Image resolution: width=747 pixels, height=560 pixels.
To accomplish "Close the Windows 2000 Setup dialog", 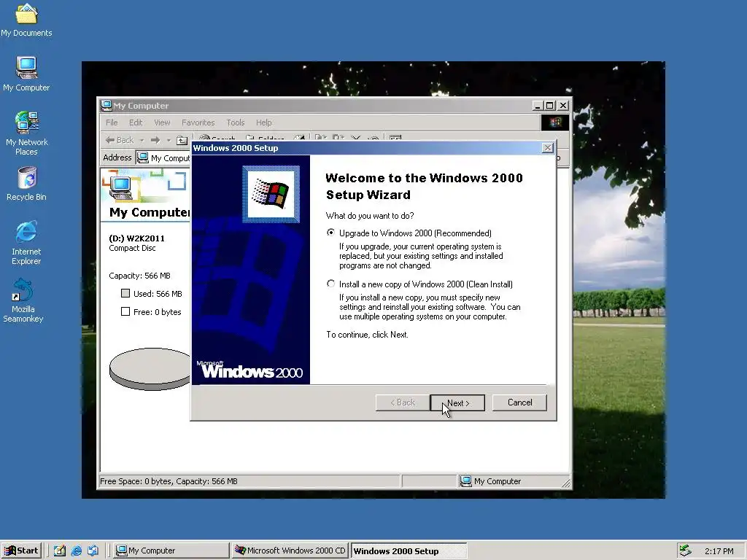I will coord(548,148).
